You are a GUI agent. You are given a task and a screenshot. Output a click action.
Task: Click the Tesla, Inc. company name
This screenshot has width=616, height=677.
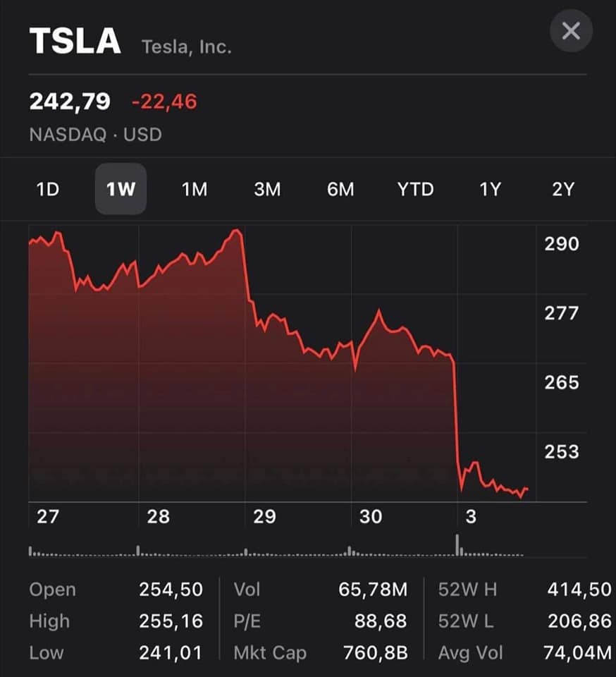pyautogui.click(x=186, y=47)
